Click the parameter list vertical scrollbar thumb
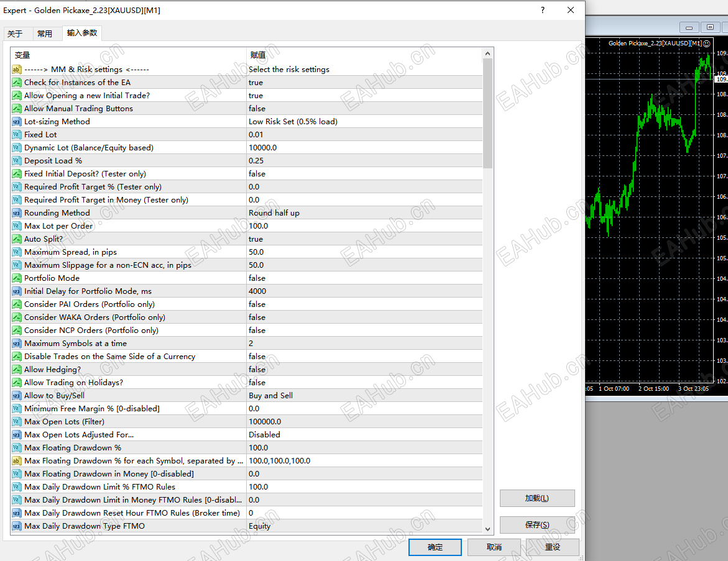This screenshot has width=728, height=561. 487,114
